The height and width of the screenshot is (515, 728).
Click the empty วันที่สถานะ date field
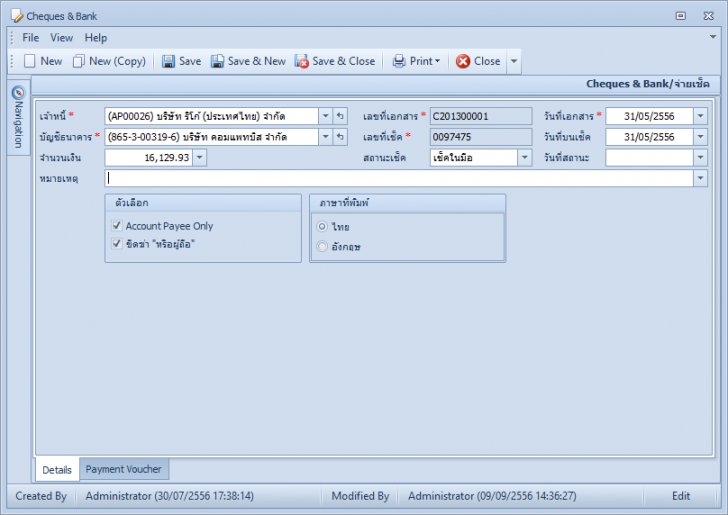(650, 157)
